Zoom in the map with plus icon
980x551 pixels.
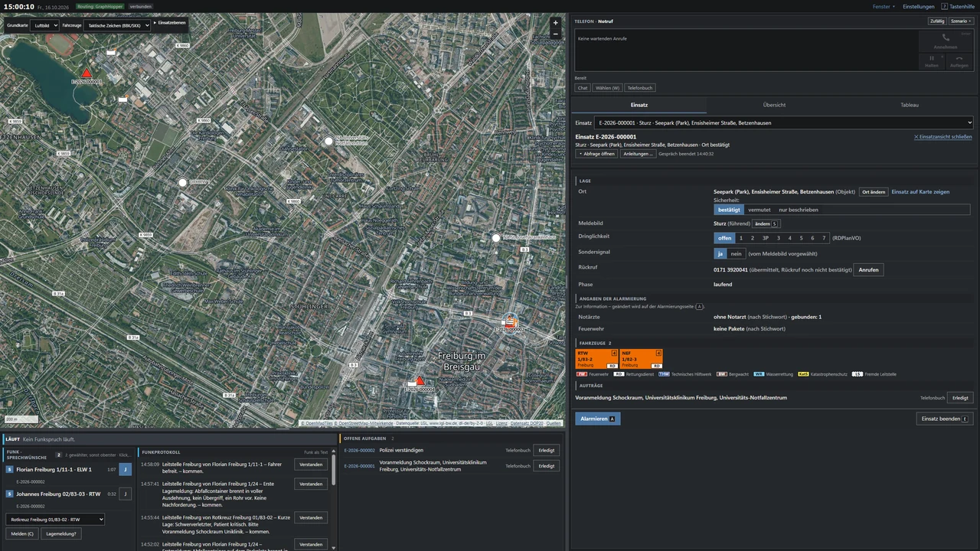tap(556, 23)
